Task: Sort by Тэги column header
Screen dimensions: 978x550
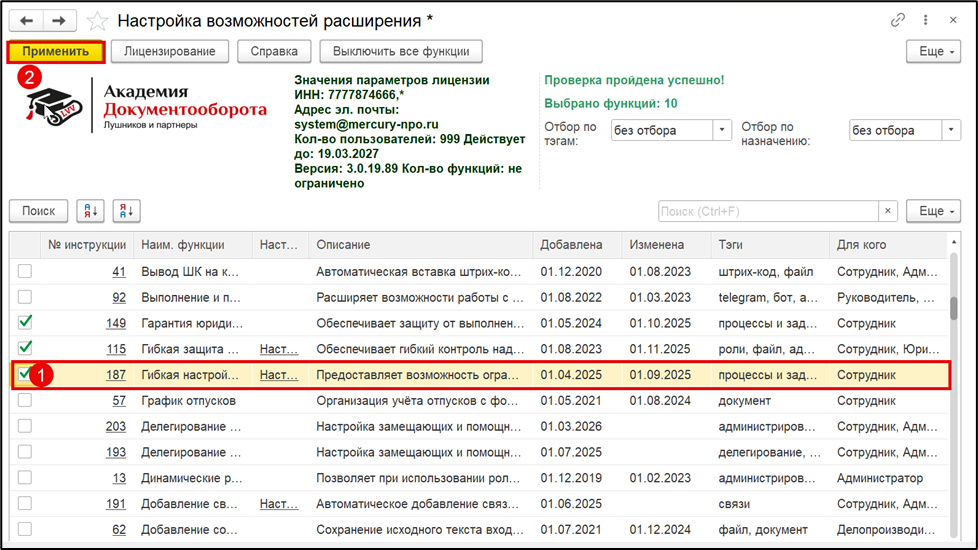Action: 770,244
